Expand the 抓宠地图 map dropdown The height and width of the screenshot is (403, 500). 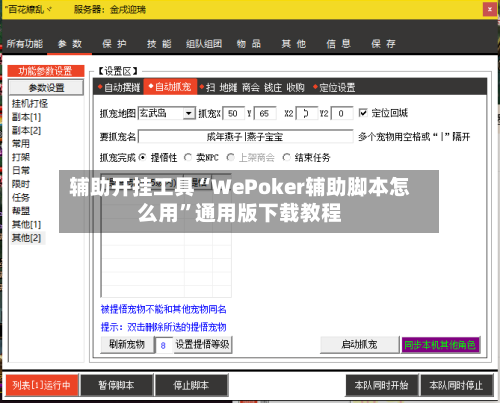click(189, 113)
